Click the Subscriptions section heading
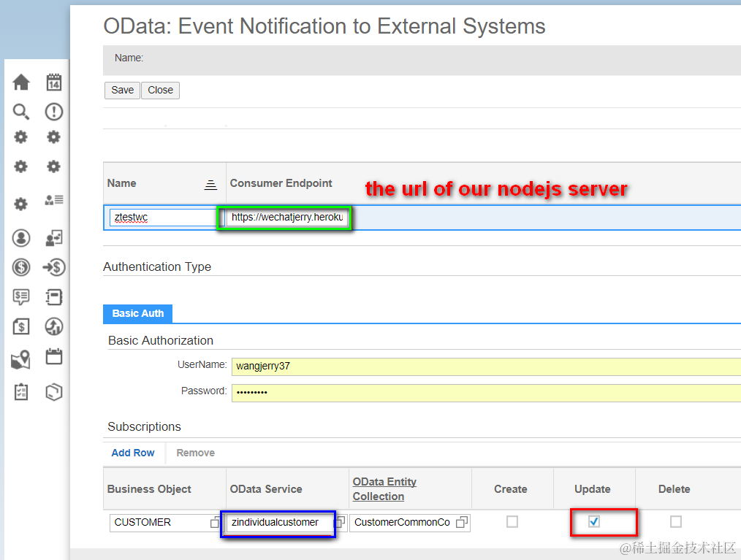Viewport: 741px width, 560px height. coord(144,427)
